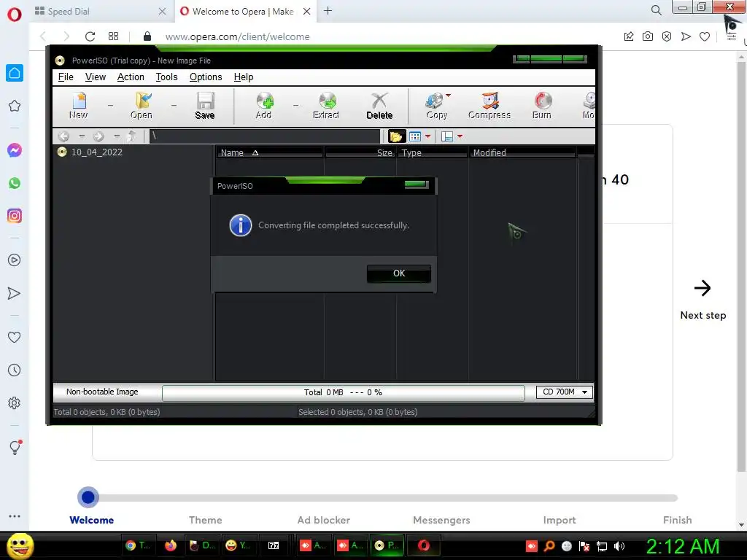Click the Ad blocker step label

323,520
